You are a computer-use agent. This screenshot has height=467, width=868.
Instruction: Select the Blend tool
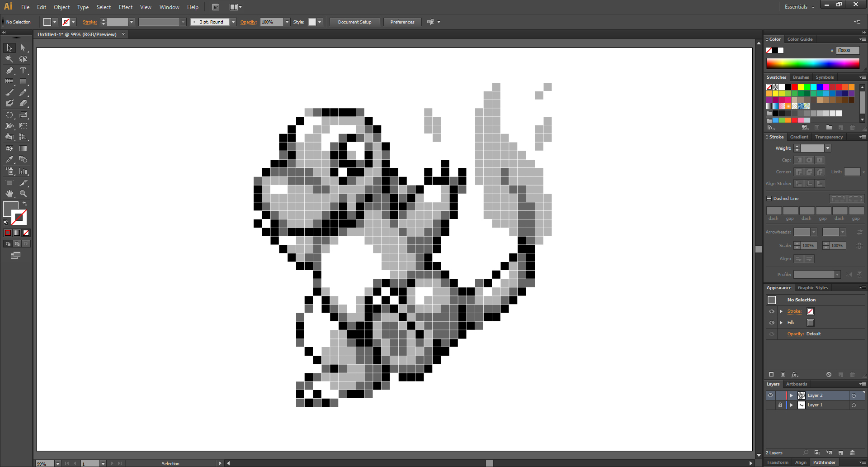click(23, 159)
